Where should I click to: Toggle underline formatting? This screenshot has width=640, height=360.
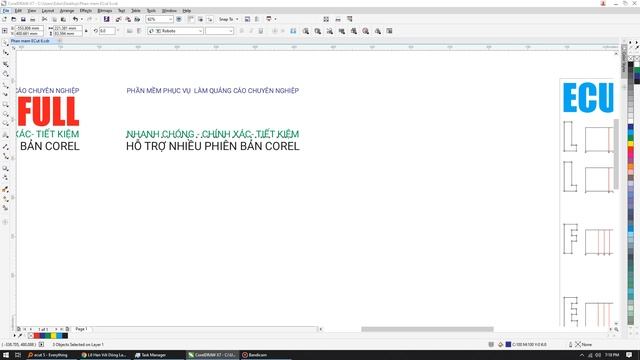pyautogui.click(x=260, y=31)
